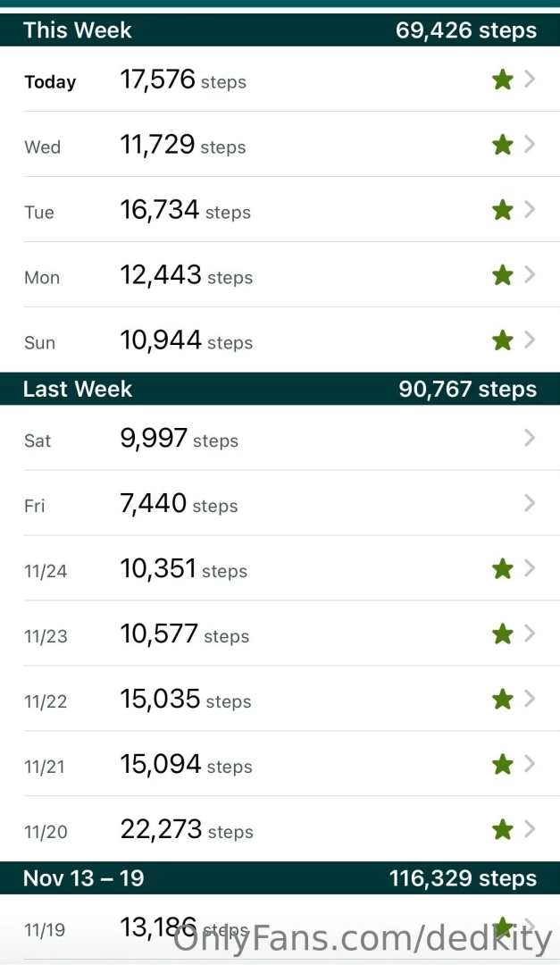Select the Last Week section header
The width and height of the screenshot is (560, 965).
pos(280,389)
